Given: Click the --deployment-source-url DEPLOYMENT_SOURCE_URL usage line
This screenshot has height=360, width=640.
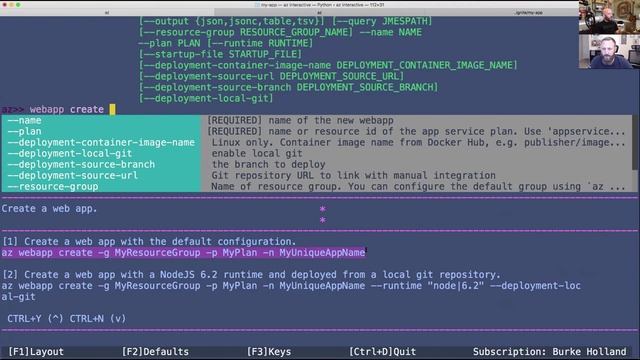Looking at the screenshot, I should 271,76.
